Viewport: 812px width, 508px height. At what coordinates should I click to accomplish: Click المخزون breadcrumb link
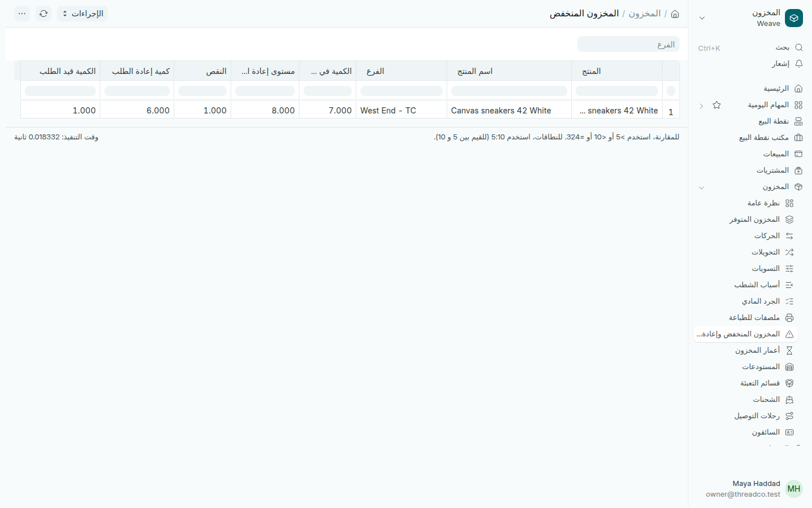click(x=645, y=14)
